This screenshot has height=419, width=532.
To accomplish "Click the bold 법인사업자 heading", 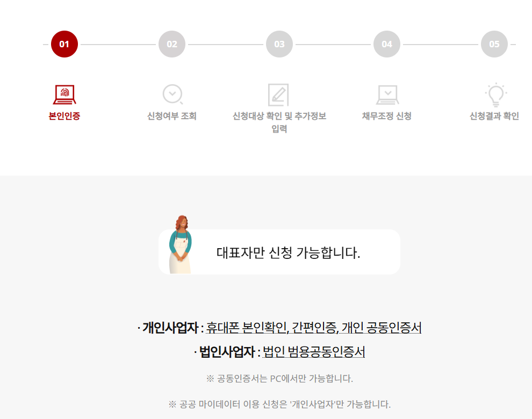I will 227,352.
